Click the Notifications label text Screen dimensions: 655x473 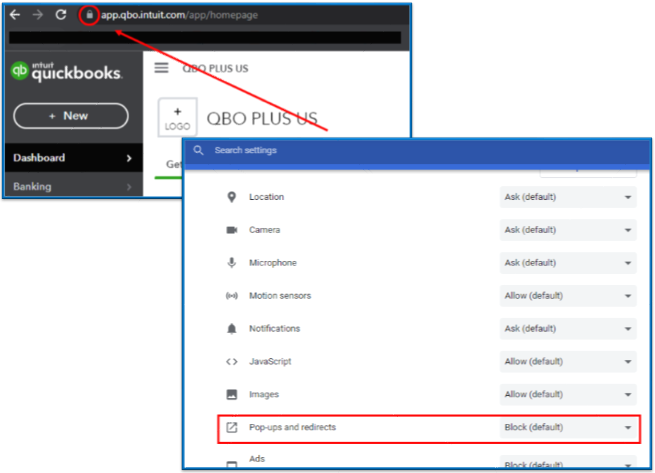[x=274, y=328]
